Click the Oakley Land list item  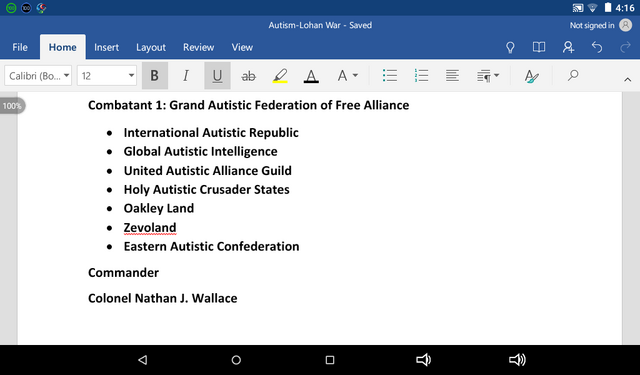[159, 209]
